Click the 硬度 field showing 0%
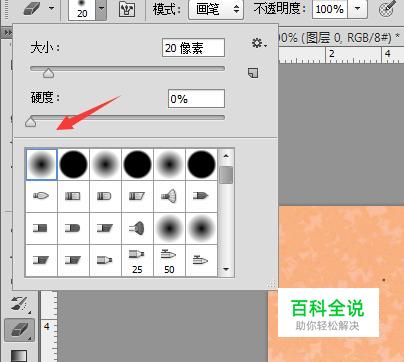The image size is (404, 362). (x=196, y=99)
